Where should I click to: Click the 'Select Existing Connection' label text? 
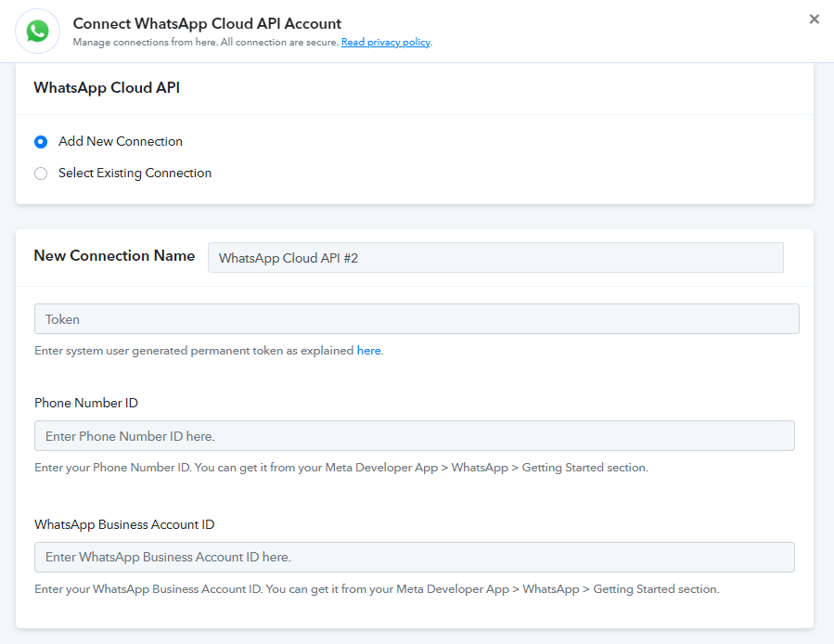pyautogui.click(x=135, y=174)
